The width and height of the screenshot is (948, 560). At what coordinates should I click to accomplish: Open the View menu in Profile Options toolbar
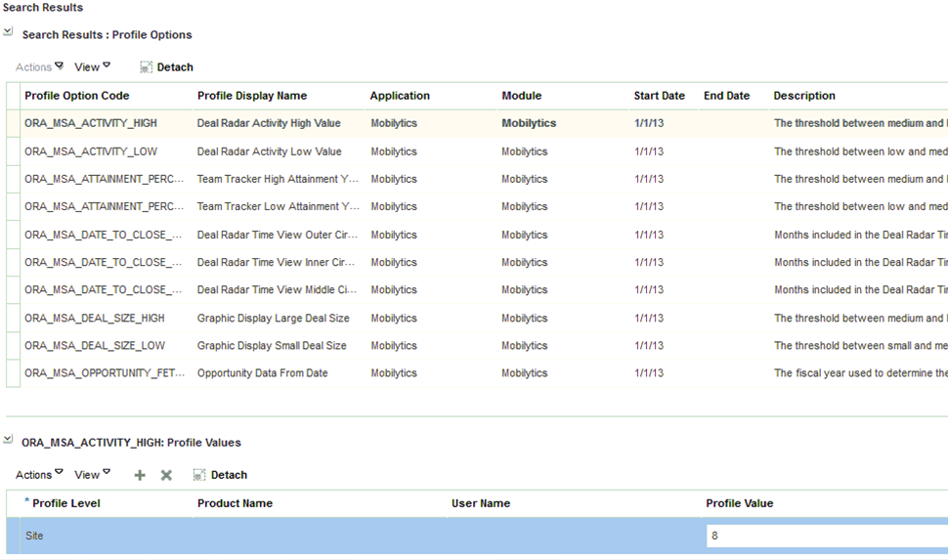(x=92, y=67)
